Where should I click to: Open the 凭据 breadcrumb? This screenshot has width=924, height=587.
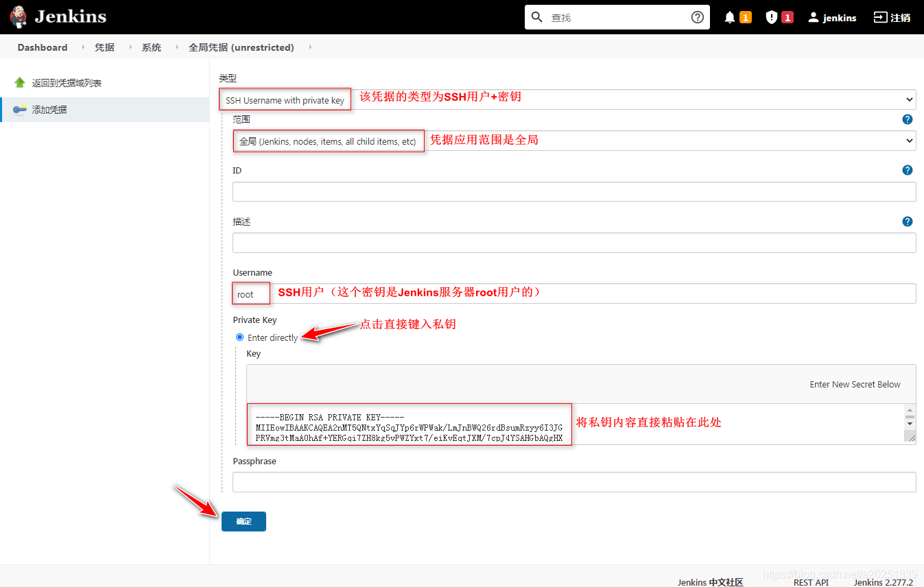[104, 47]
